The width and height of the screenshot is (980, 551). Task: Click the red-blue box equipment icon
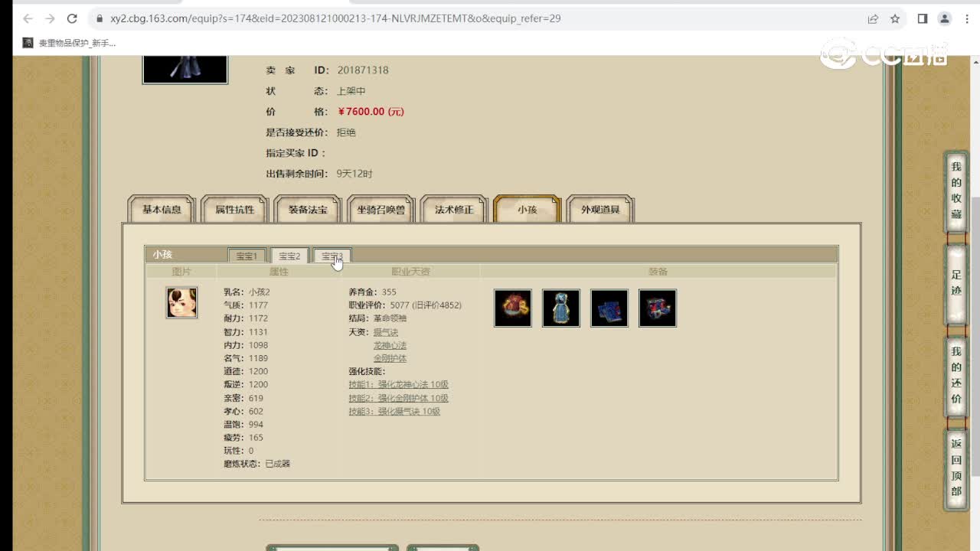658,308
